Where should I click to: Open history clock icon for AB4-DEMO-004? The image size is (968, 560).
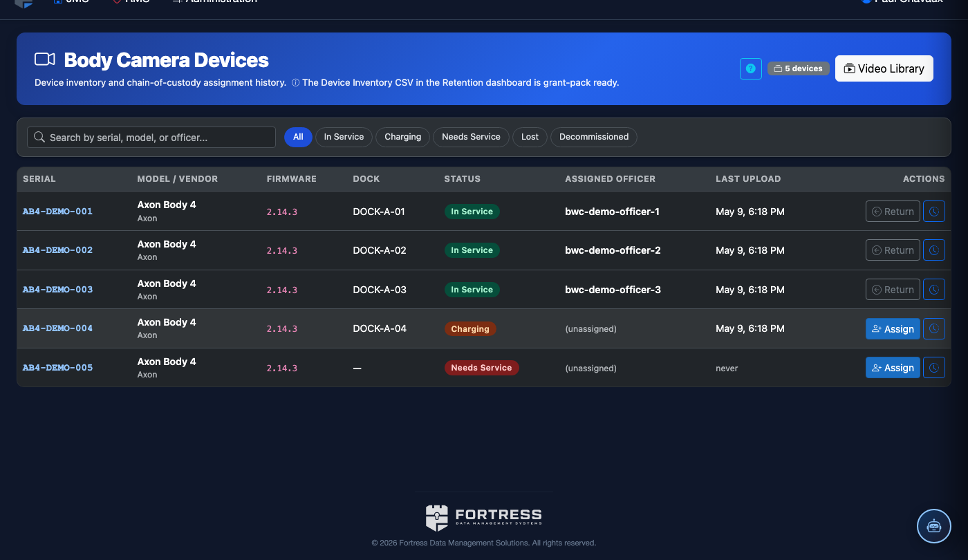[x=934, y=328]
